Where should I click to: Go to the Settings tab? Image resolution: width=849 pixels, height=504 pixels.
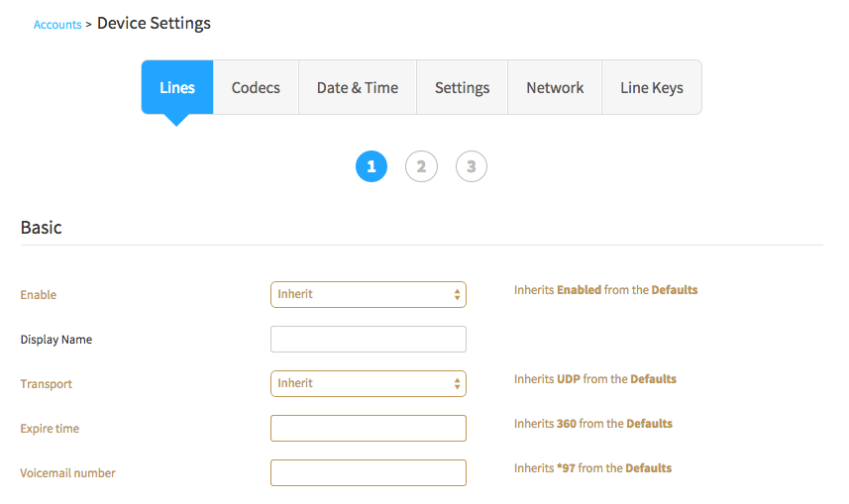tap(462, 87)
